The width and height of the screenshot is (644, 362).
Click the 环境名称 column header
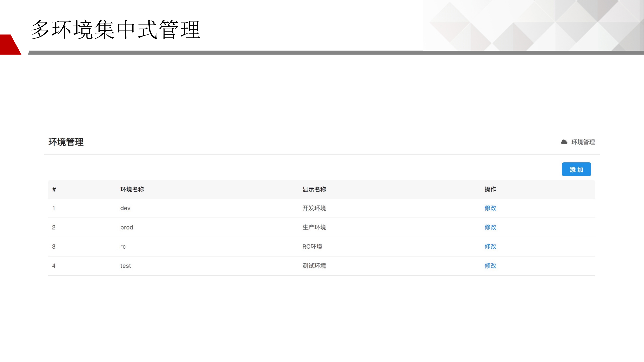(133, 190)
